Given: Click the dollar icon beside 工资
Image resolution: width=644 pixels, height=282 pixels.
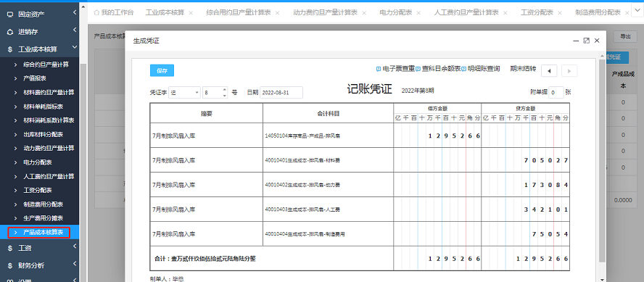Looking at the screenshot, I should point(10,248).
